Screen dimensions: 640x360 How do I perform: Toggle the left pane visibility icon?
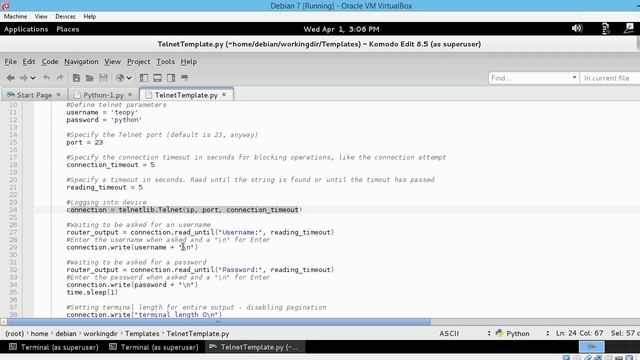pos(144,78)
